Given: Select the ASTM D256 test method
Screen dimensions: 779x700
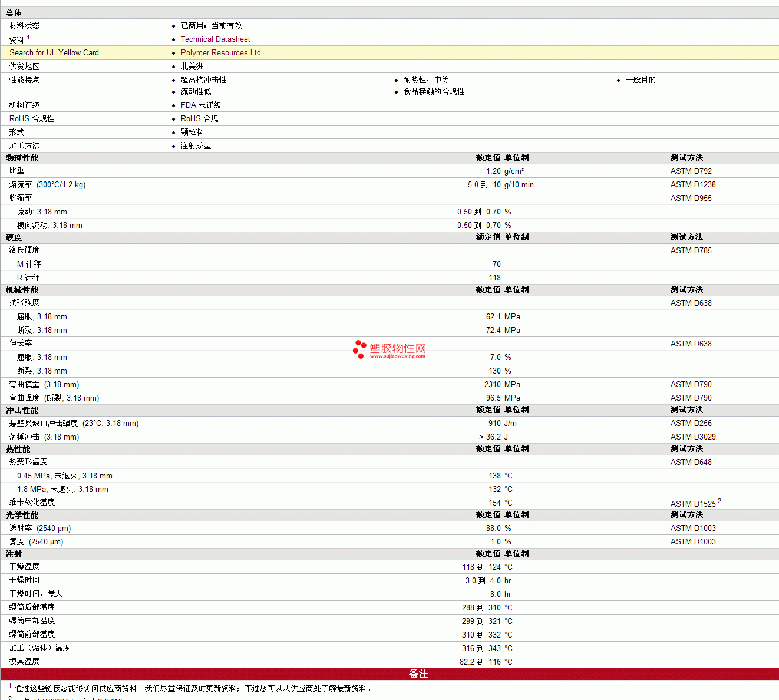Looking at the screenshot, I should [x=691, y=423].
